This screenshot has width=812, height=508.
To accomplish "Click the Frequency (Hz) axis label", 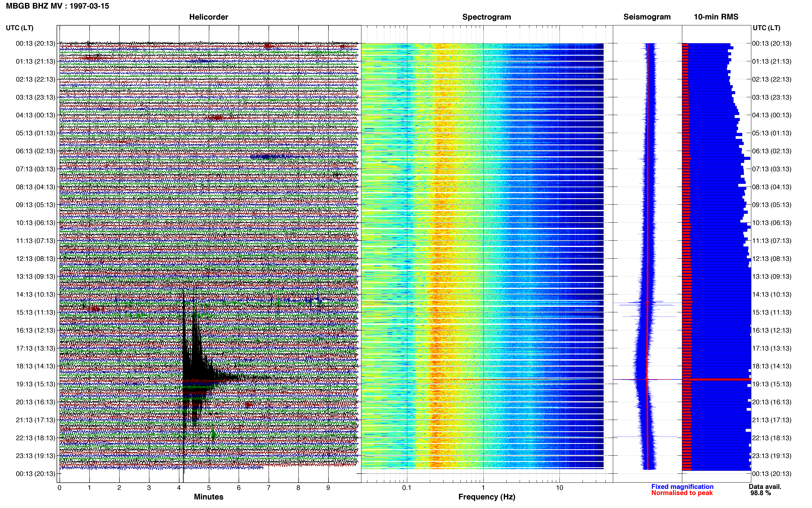I will 487,497.
